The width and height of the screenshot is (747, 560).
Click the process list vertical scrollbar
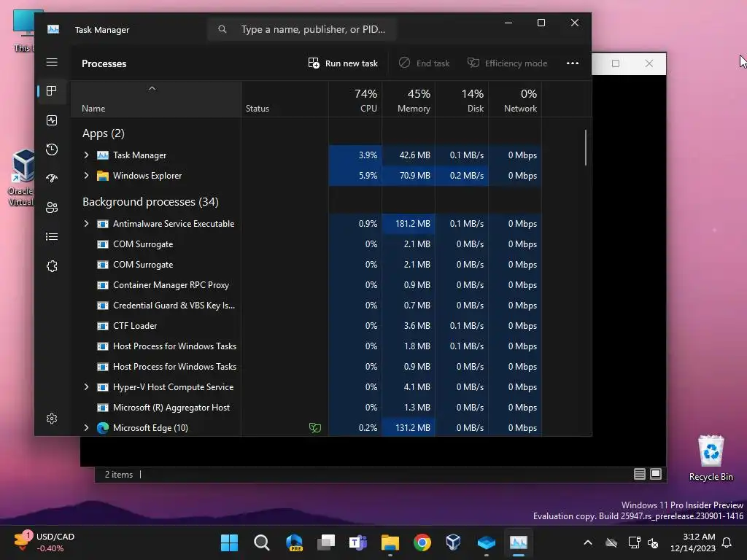click(586, 147)
